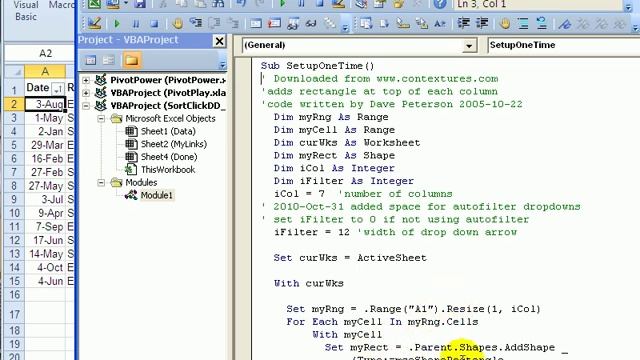Collapse the Microsoft Excel Objects folder

pos(101,119)
